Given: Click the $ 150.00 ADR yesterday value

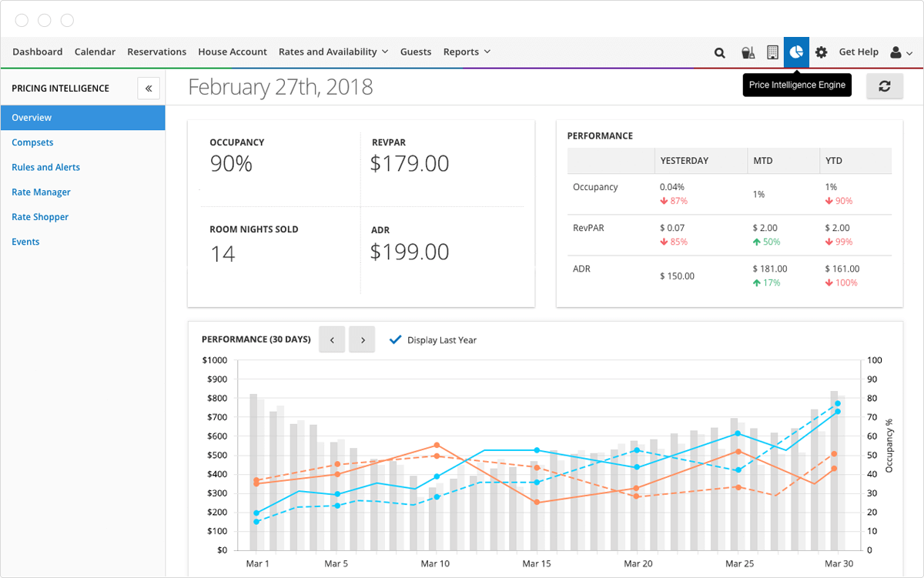Looking at the screenshot, I should 677,276.
